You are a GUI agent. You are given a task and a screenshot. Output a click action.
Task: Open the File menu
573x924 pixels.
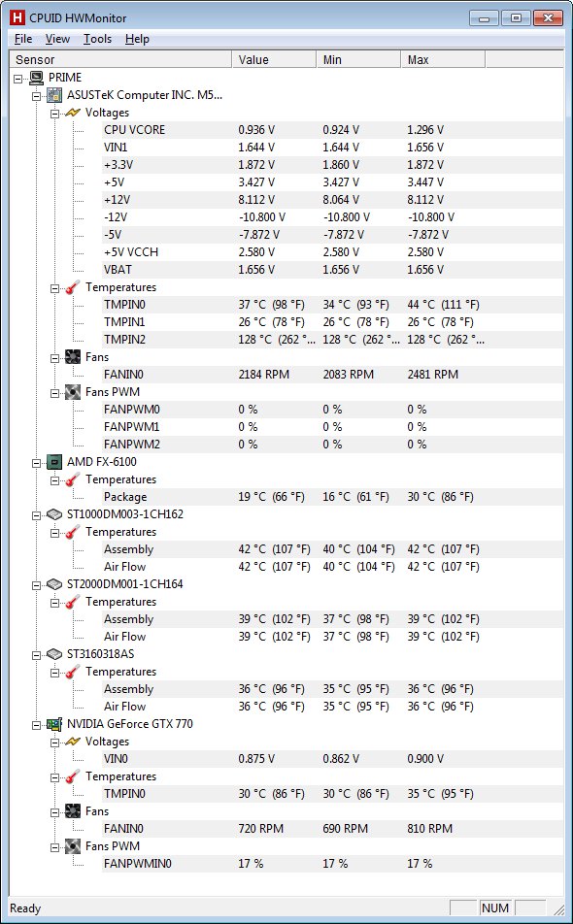click(23, 39)
